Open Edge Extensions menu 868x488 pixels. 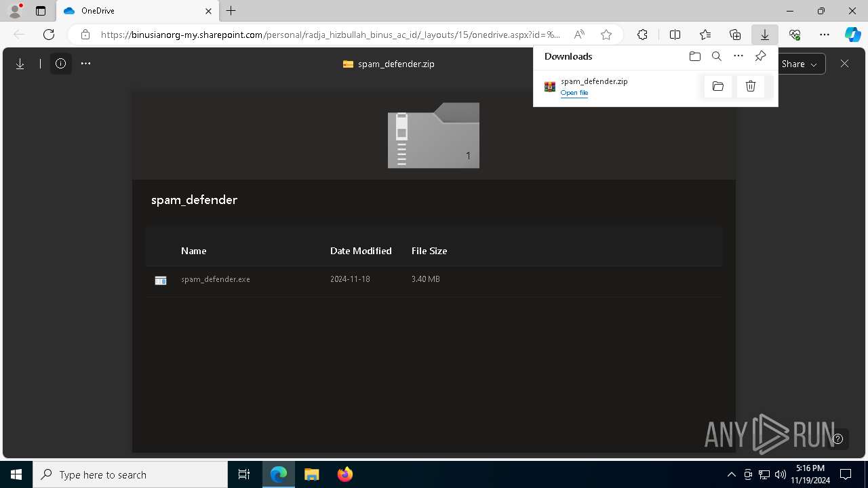pyautogui.click(x=642, y=35)
